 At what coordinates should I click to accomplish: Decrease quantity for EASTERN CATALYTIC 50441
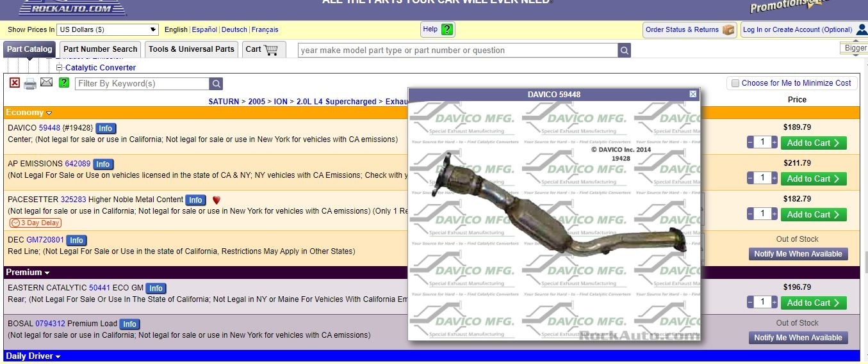pos(750,303)
